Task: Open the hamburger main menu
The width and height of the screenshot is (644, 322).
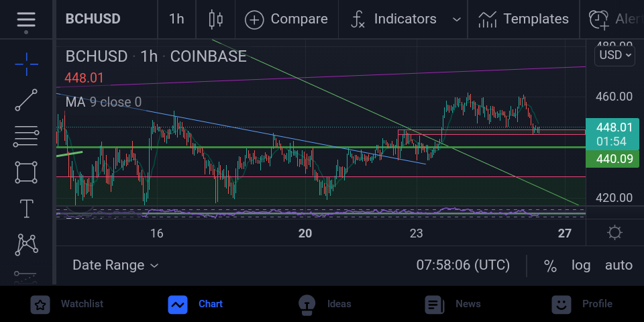Action: tap(26, 19)
